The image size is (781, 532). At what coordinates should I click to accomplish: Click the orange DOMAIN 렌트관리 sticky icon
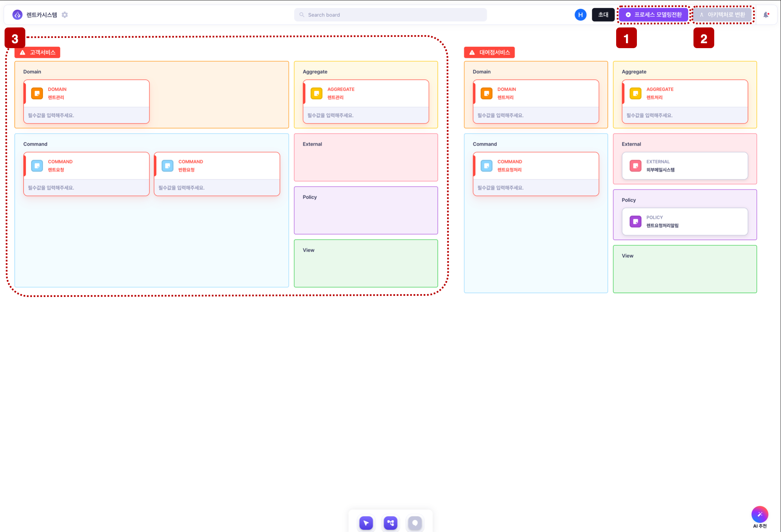(37, 93)
